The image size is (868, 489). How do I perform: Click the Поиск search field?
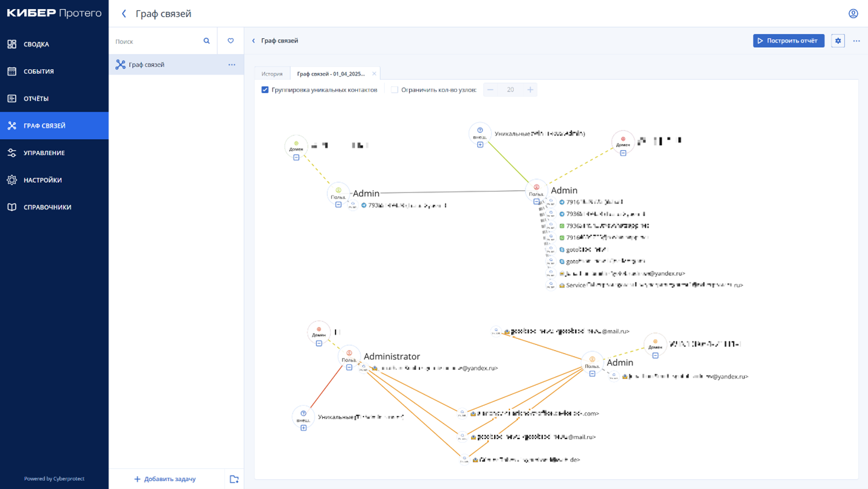pyautogui.click(x=157, y=41)
